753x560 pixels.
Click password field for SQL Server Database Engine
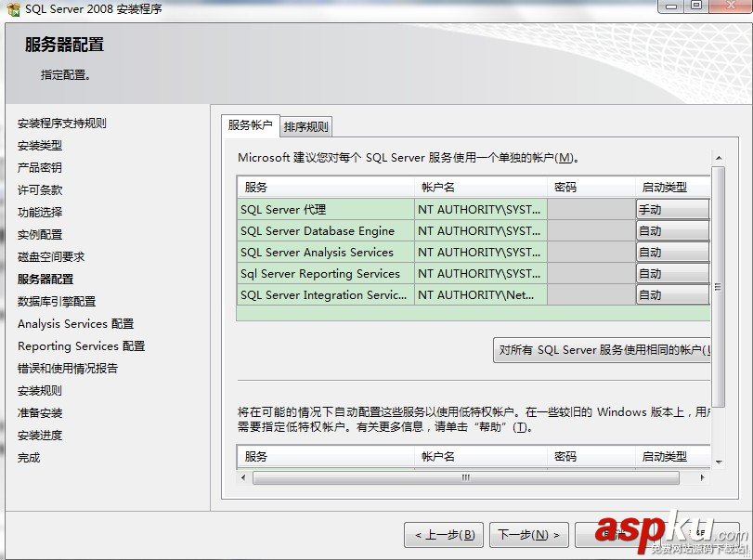pos(591,231)
